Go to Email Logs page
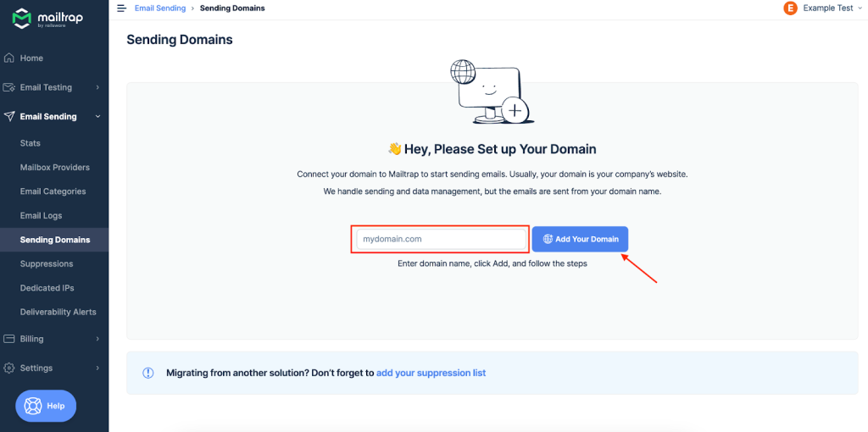 click(x=41, y=215)
